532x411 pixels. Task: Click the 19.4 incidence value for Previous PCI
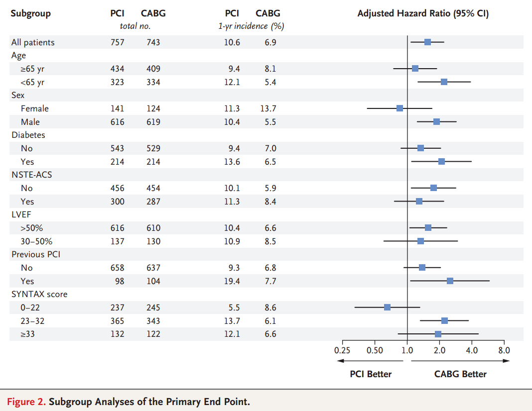click(x=232, y=281)
